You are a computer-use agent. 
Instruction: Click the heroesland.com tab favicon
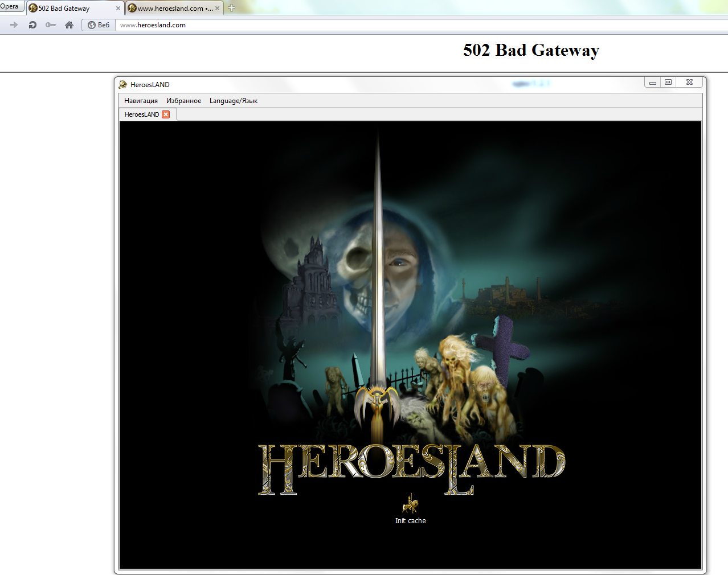pos(132,9)
